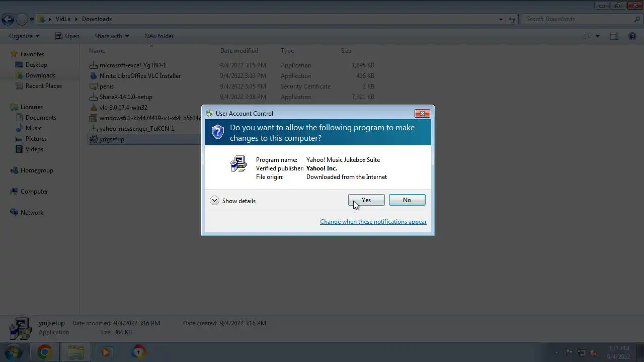Select Videos library

pos(34,149)
